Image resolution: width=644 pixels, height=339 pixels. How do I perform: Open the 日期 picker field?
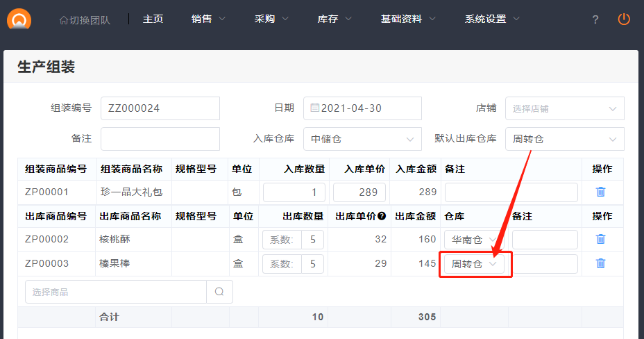click(362, 108)
